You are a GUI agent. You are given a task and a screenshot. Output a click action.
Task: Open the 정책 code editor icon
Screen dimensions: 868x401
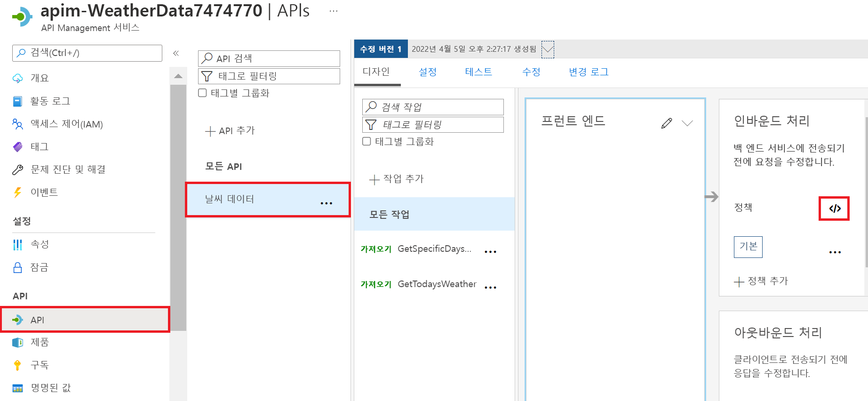pos(835,209)
